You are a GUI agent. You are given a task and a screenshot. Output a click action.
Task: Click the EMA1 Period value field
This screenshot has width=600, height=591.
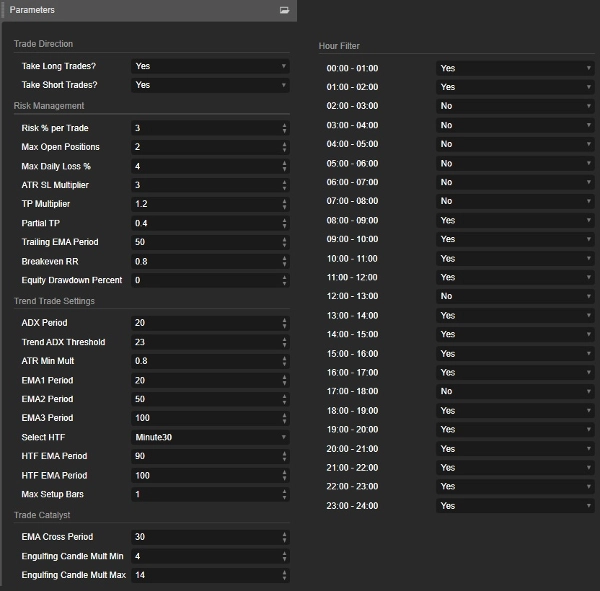(x=210, y=380)
